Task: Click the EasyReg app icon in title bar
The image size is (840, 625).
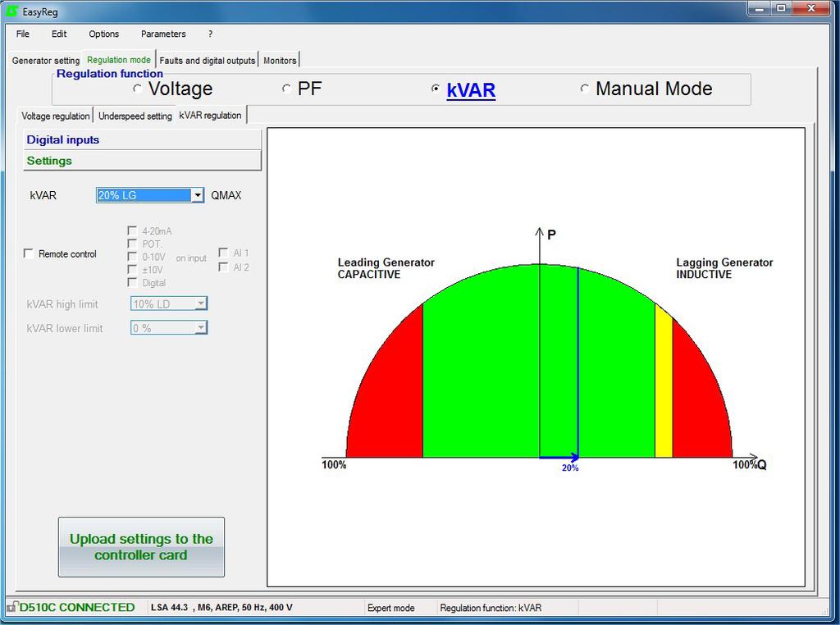Action: [11, 11]
